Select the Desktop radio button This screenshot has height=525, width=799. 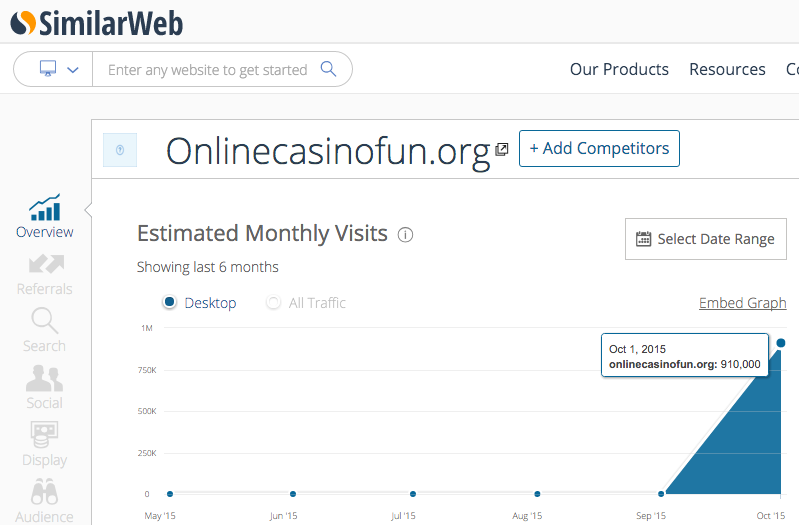(170, 303)
